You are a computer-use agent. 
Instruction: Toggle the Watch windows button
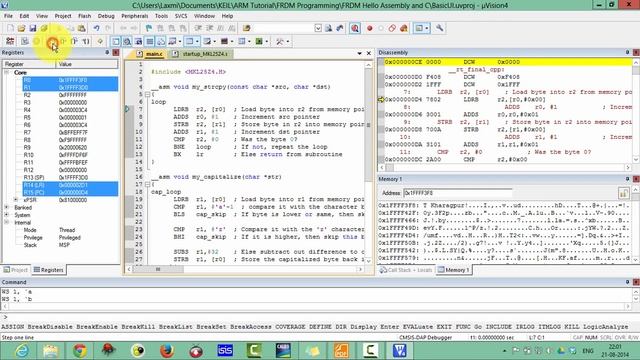point(173,41)
